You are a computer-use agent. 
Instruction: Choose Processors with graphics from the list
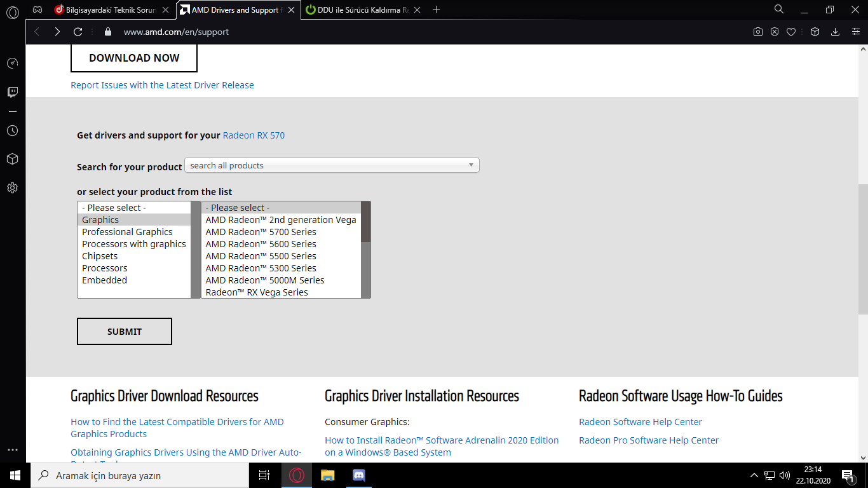point(134,244)
